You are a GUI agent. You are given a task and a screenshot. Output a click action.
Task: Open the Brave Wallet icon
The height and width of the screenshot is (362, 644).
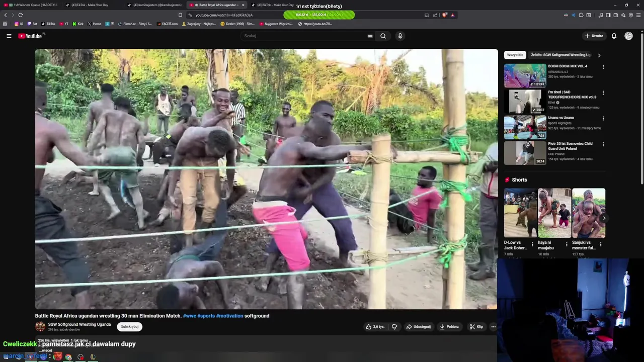616,15
